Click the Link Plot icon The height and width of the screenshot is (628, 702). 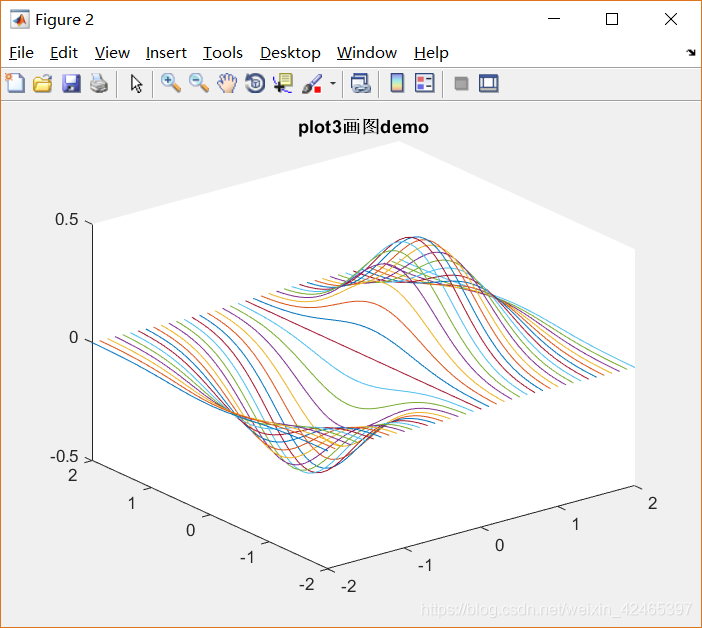(x=361, y=84)
